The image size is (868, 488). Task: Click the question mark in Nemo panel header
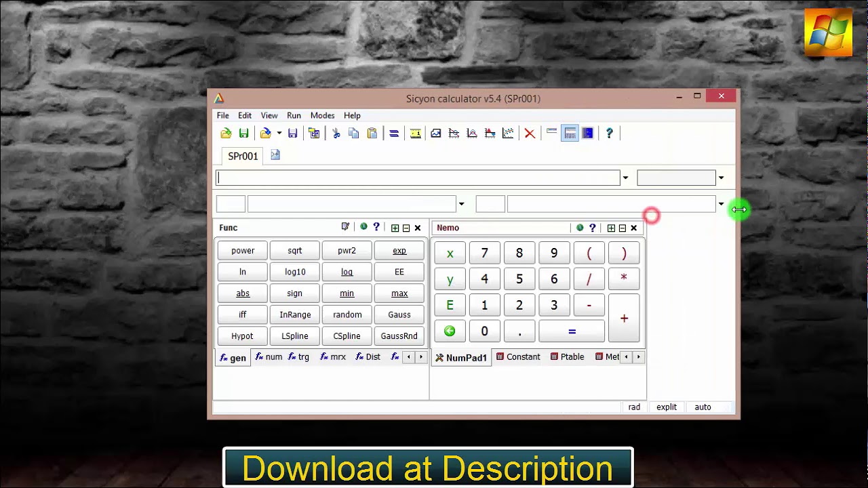coord(592,228)
